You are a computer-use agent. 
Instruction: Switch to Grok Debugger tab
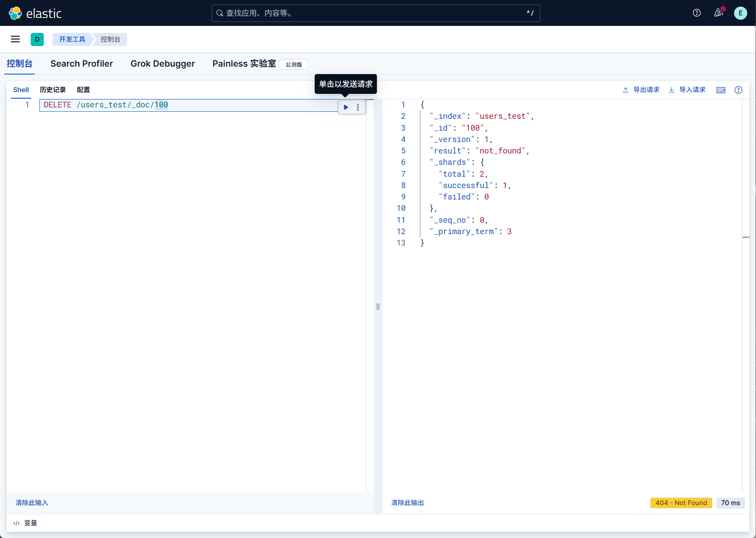click(163, 64)
